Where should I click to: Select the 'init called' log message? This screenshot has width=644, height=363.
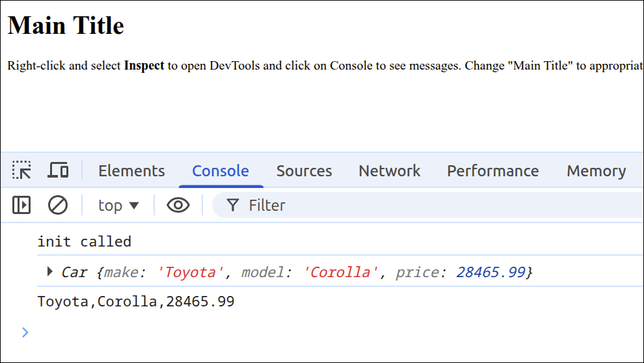(x=85, y=241)
